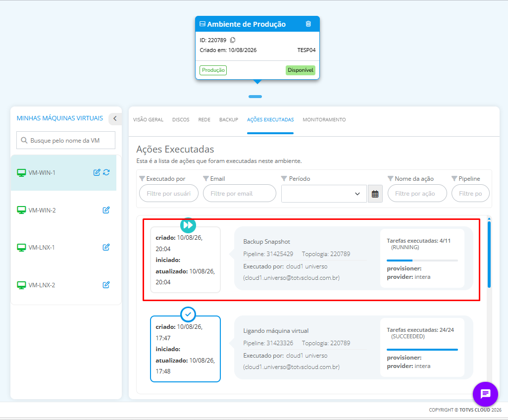Select VM-LNX-2 monitor icon

(21, 285)
